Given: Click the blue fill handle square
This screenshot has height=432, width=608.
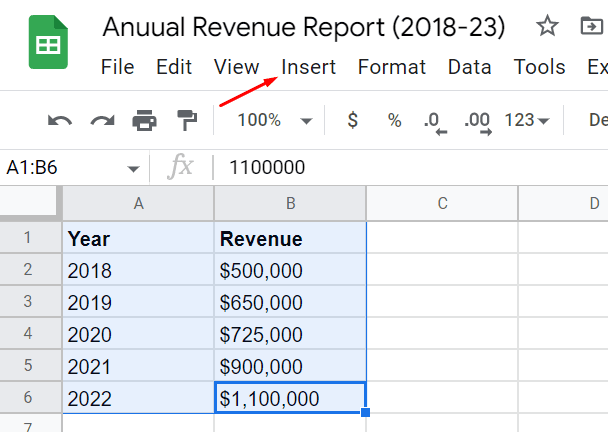Looking at the screenshot, I should pyautogui.click(x=365, y=412).
